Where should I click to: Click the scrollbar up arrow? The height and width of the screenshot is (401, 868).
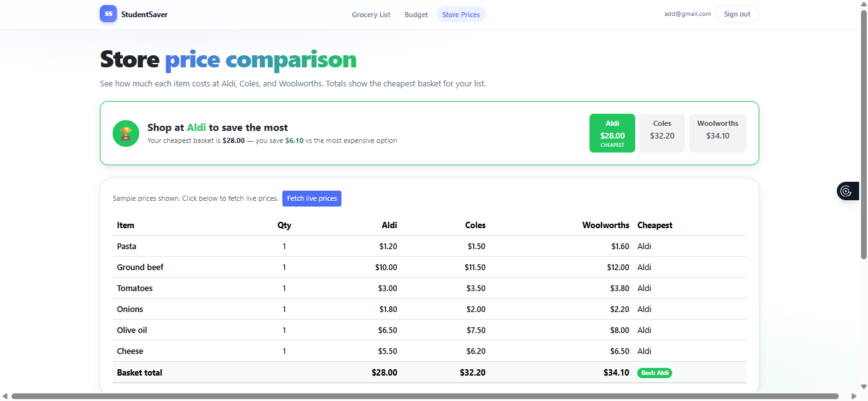pyautogui.click(x=864, y=4)
